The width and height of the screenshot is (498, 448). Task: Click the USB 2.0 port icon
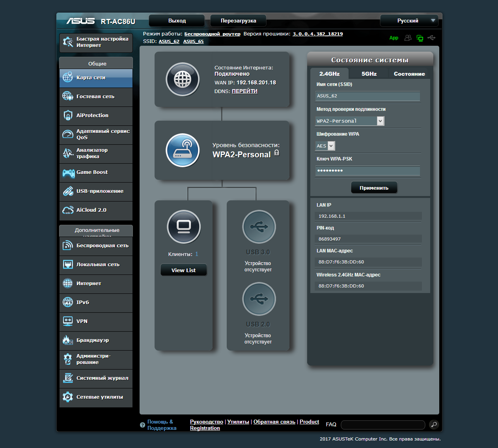259,299
